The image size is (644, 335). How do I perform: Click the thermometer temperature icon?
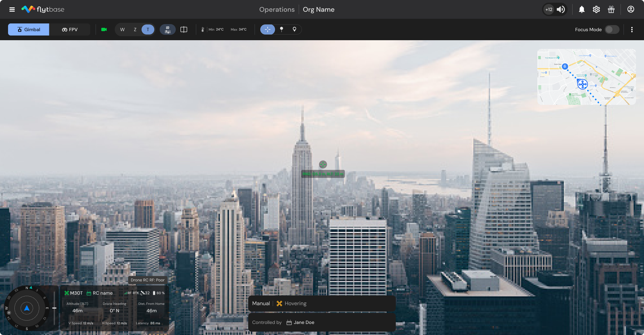point(203,29)
